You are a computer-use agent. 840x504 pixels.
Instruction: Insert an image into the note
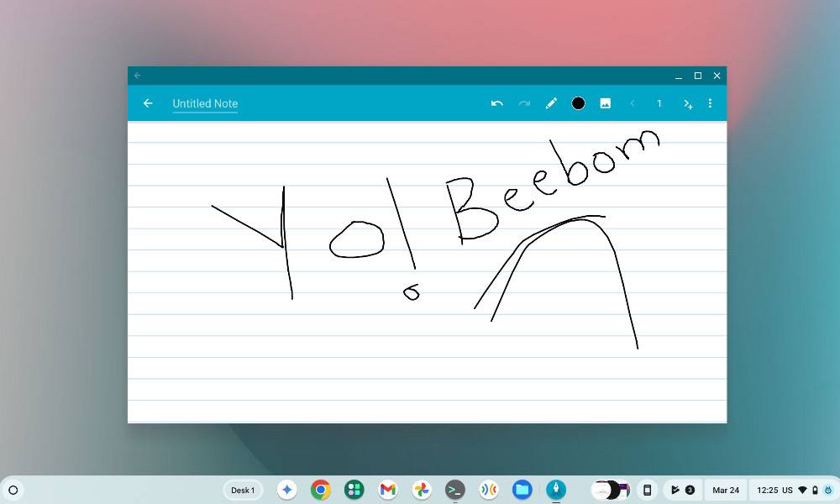[x=606, y=103]
